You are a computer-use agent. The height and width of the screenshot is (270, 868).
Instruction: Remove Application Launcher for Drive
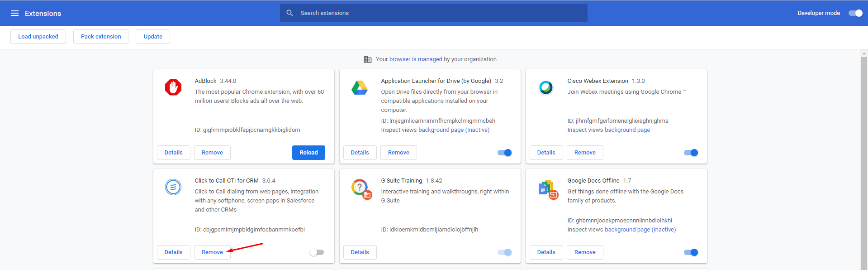coord(398,153)
